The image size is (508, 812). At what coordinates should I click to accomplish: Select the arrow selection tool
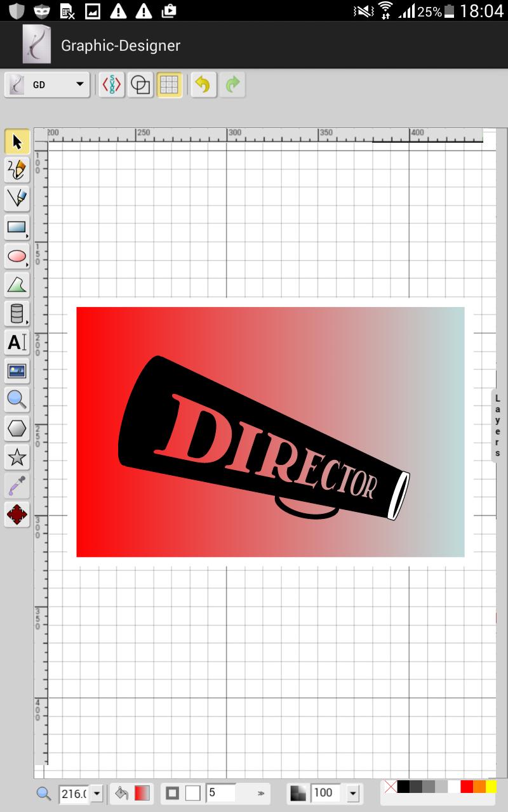coord(17,141)
